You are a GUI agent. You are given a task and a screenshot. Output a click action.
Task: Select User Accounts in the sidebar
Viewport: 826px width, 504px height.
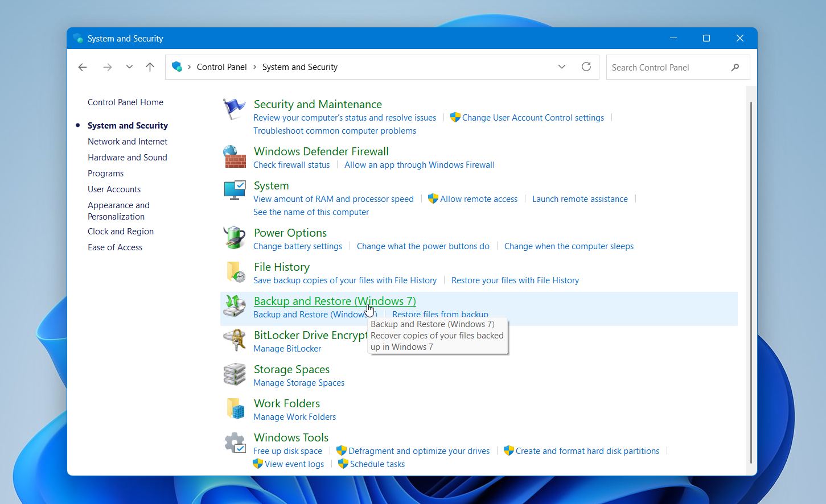114,189
